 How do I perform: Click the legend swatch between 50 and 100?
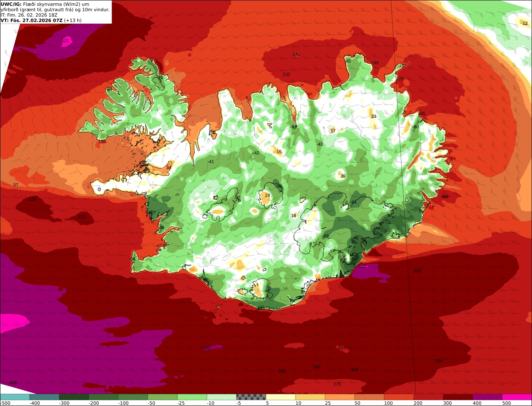369,397
